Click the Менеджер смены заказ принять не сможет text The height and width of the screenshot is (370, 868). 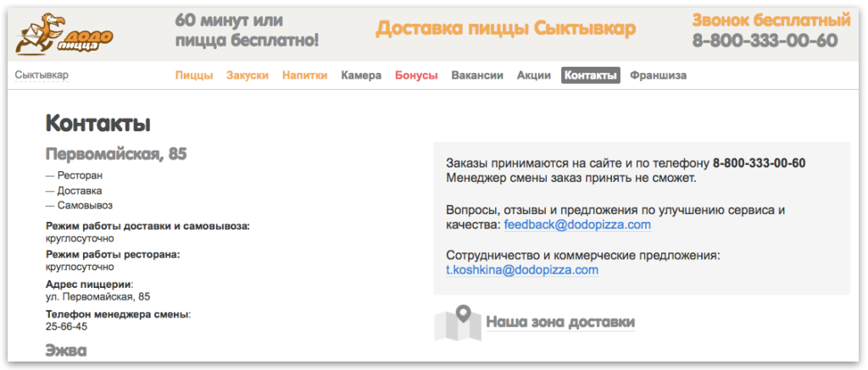[570, 179]
